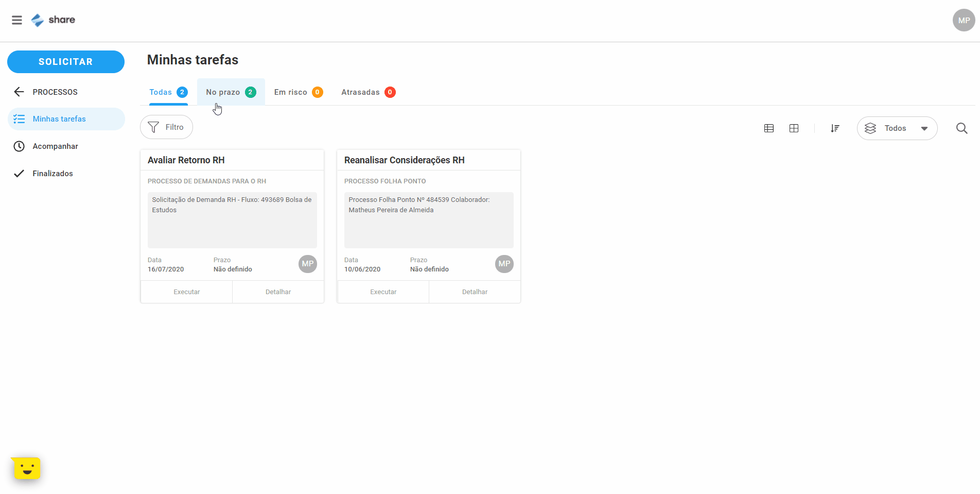Open the Filtro button

click(x=166, y=127)
